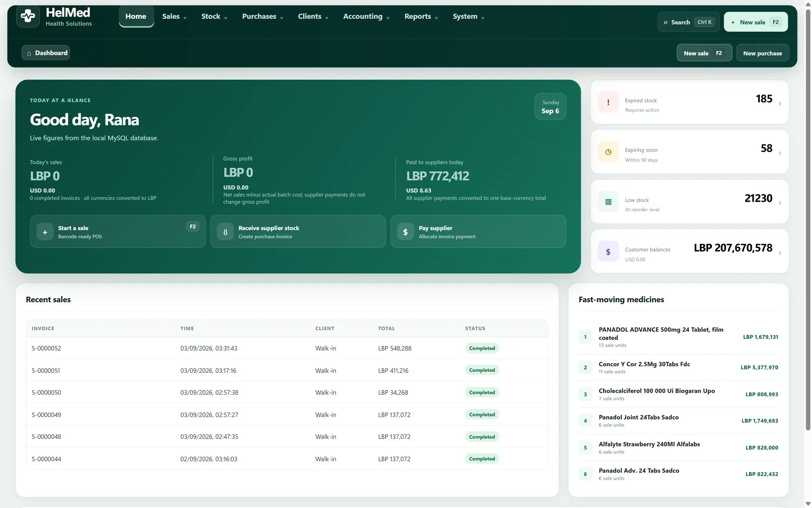Screen dimensions: 812x508
Task: Open the System menu
Action: [468, 16]
